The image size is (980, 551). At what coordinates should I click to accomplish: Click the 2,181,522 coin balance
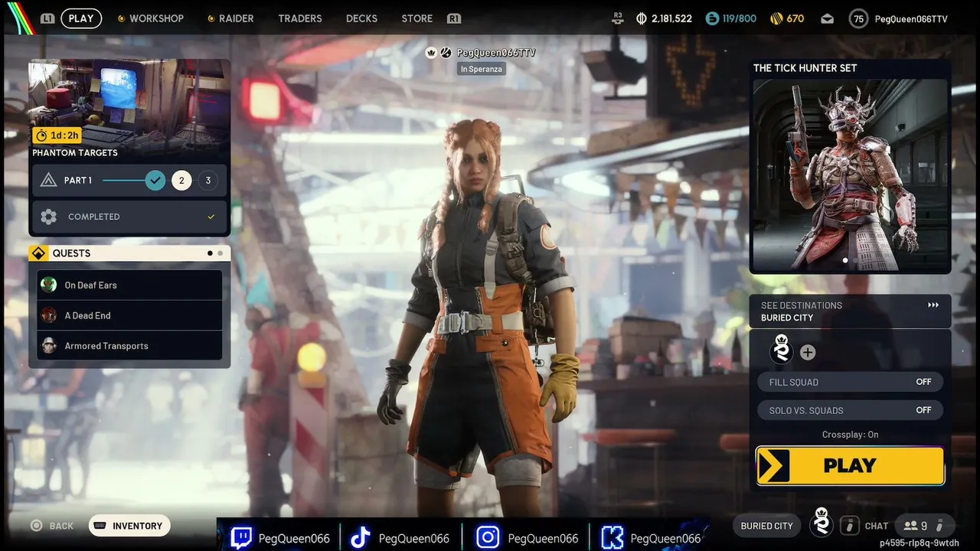[671, 18]
